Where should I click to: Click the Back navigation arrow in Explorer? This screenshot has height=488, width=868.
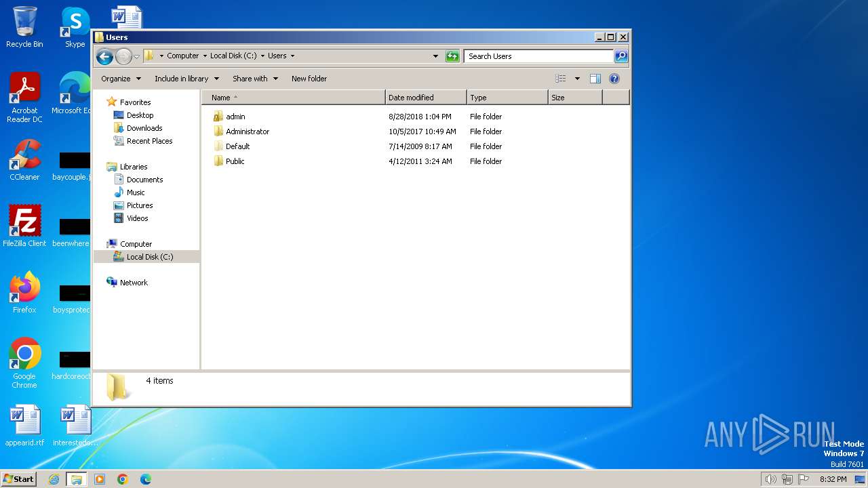point(104,56)
